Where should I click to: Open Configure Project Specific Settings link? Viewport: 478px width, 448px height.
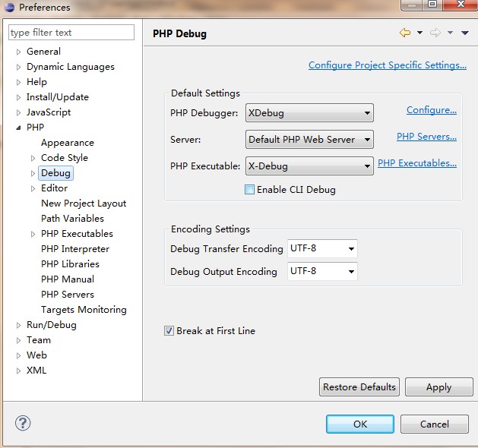[387, 65]
